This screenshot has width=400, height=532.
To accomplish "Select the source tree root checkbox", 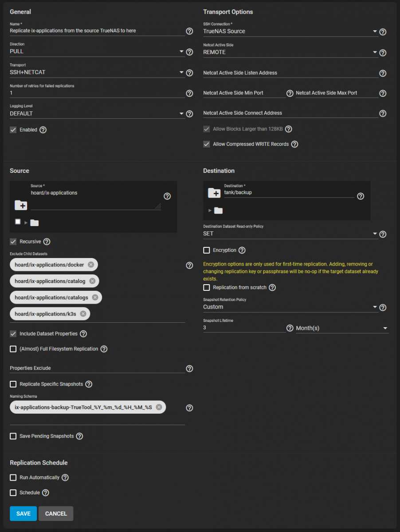I will (18, 222).
